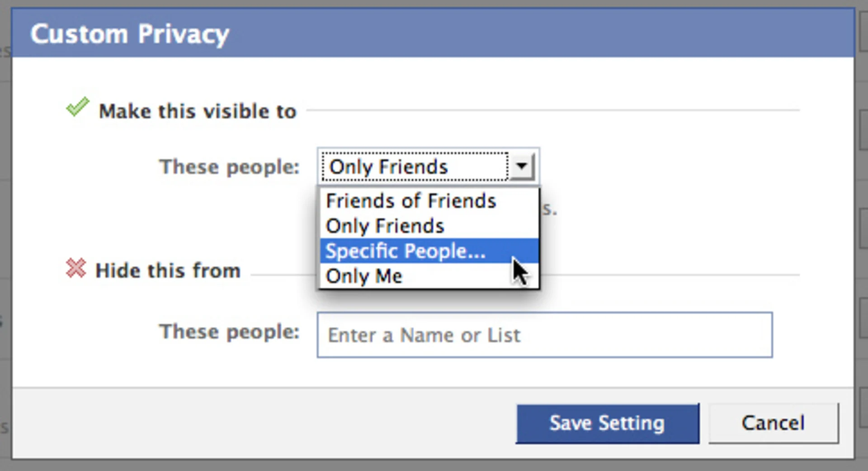Focus the Enter a Name or List field
Image resolution: width=868 pixels, height=471 pixels.
pos(544,335)
